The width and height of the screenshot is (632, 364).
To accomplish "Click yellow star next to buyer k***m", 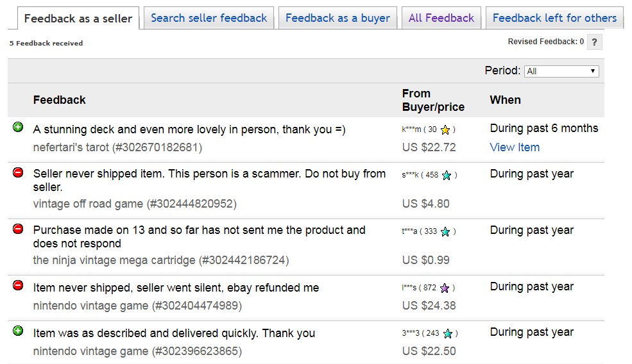I will 445,129.
